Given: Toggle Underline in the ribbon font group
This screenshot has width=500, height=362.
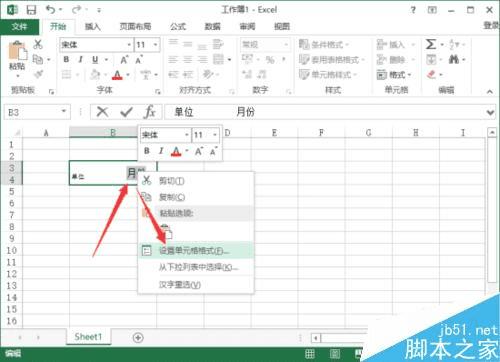Looking at the screenshot, I should point(95,59).
